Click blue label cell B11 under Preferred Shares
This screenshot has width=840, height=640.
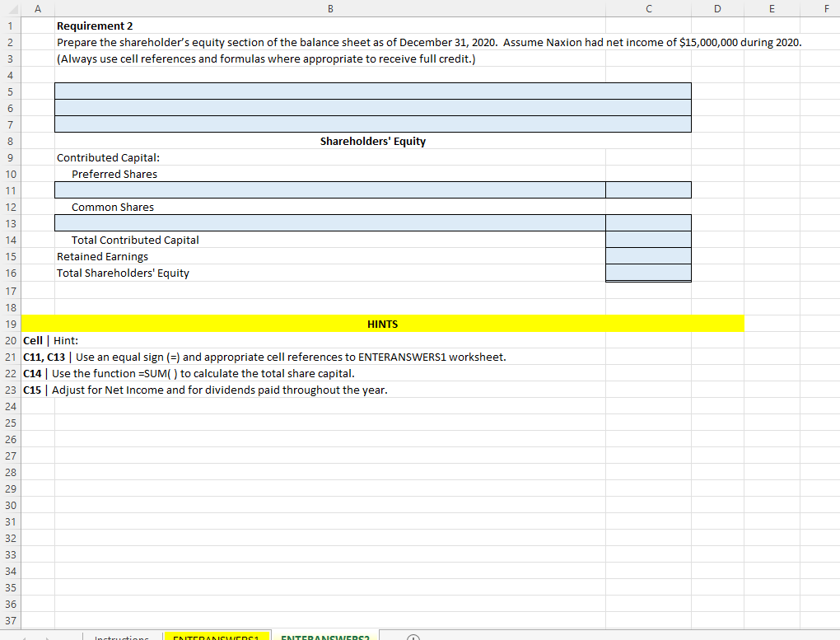click(x=330, y=190)
